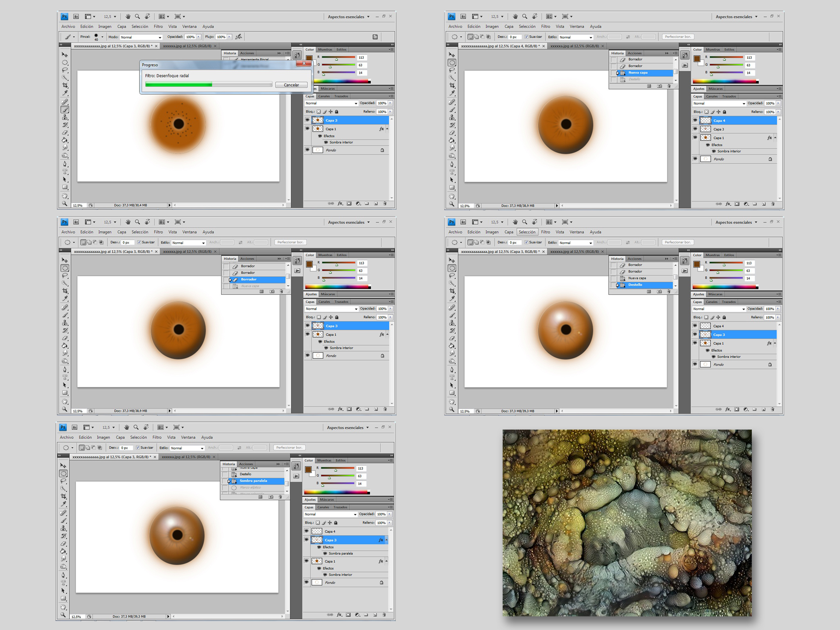Select highlighted Destello state in Historia panel
Image resolution: width=840 pixels, height=630 pixels.
pos(642,285)
